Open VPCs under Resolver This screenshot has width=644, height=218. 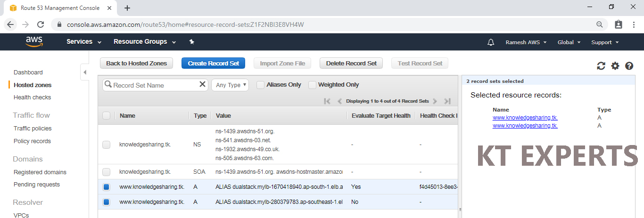click(21, 215)
